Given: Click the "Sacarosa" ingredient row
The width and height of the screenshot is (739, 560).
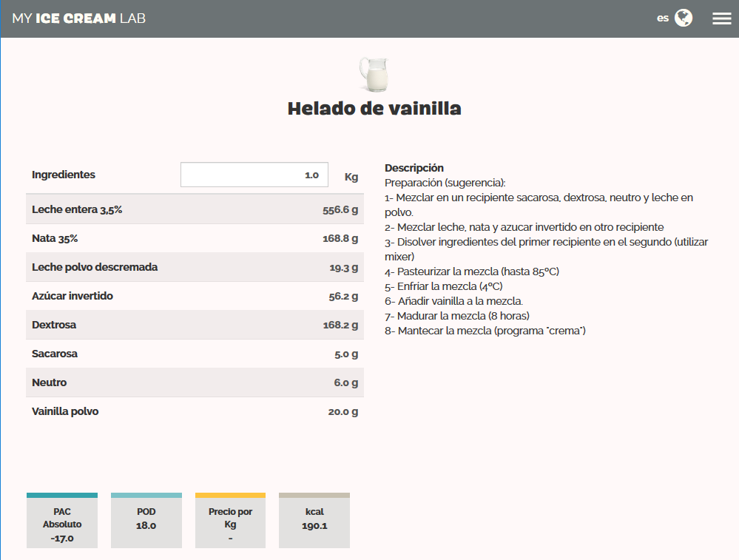Looking at the screenshot, I should [195, 354].
